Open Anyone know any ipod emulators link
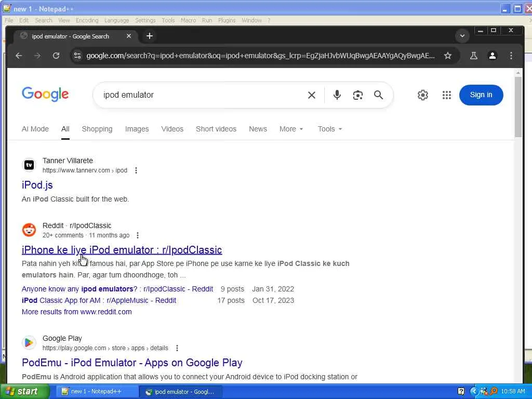532x399 pixels. [117, 289]
